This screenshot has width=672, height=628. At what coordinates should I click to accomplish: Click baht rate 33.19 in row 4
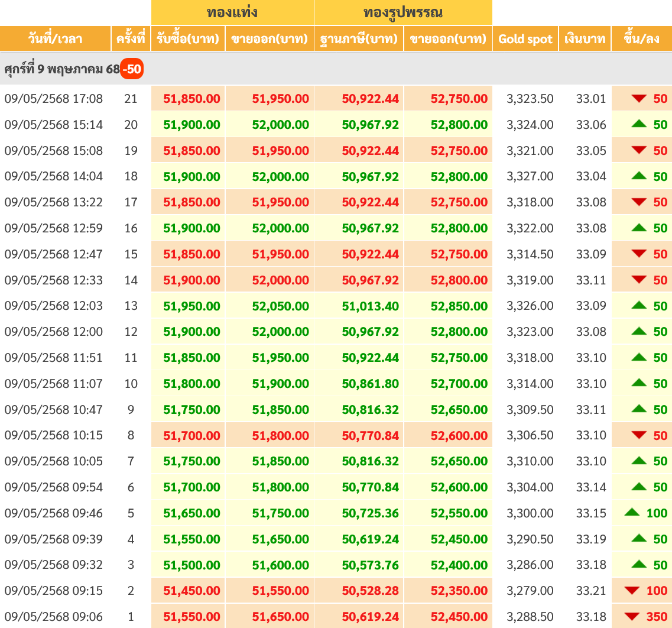pos(591,539)
